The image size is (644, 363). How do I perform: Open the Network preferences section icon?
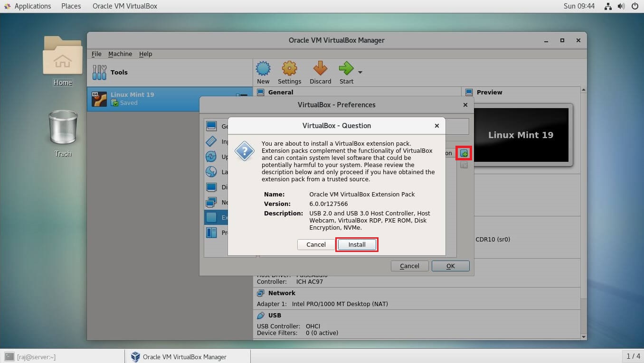pyautogui.click(x=212, y=202)
